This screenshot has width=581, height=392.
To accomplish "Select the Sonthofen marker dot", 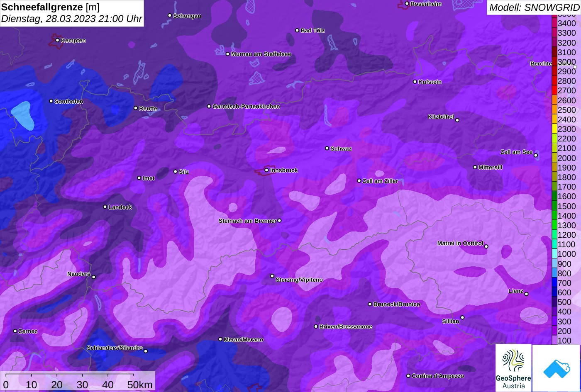I will coord(51,101).
